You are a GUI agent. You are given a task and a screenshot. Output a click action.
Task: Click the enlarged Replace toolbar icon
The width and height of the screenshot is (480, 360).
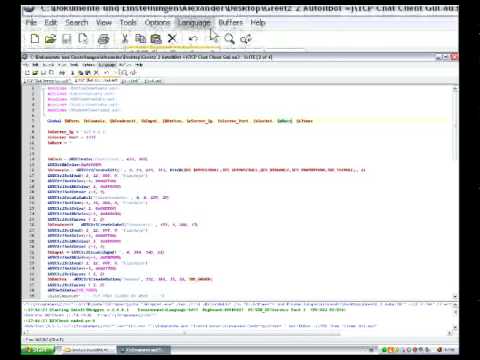tap(246, 39)
